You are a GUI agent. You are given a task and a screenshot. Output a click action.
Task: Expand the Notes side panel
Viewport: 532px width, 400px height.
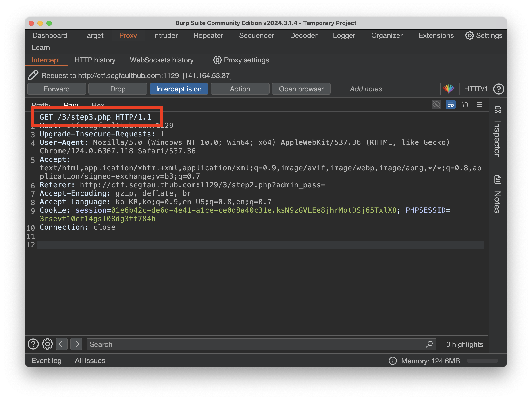[x=498, y=195]
